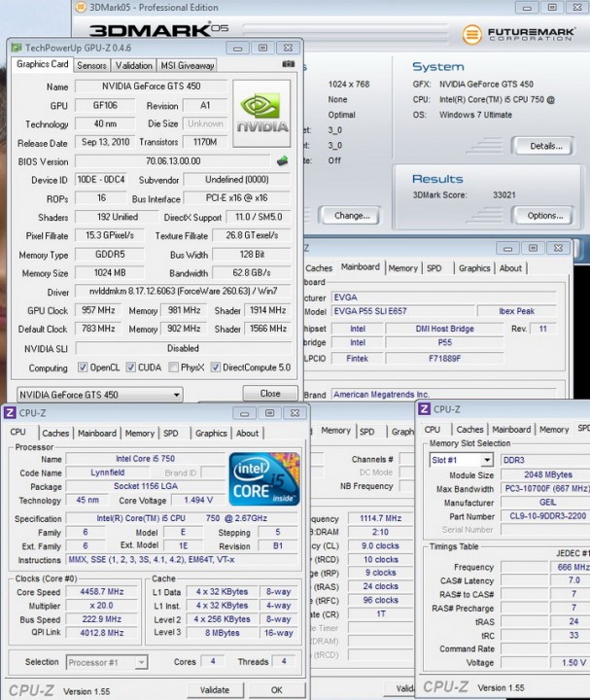Open the Validation tab in GPU-Z
The width and height of the screenshot is (590, 700).
133,66
